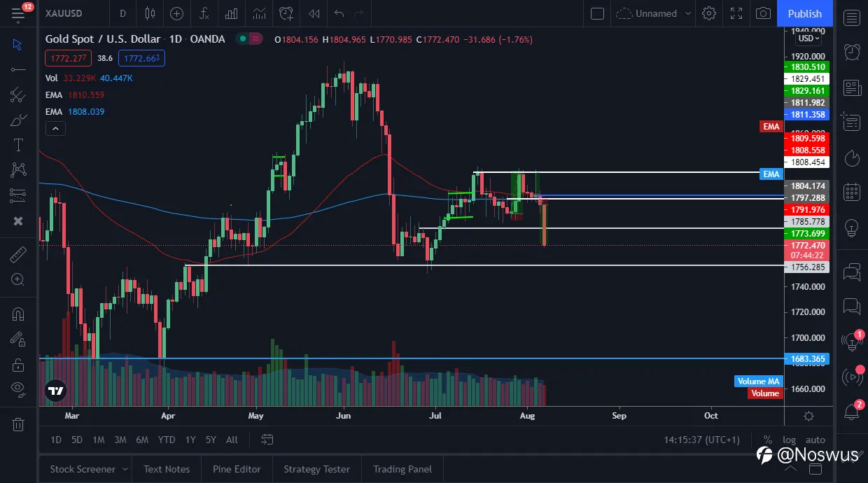Toggle auto scale mode
This screenshot has width=868, height=483.
(x=815, y=440)
